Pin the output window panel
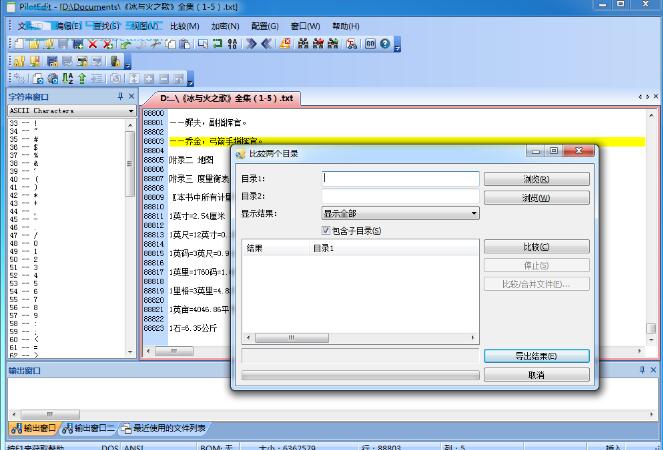663x450 pixels. coord(642,370)
